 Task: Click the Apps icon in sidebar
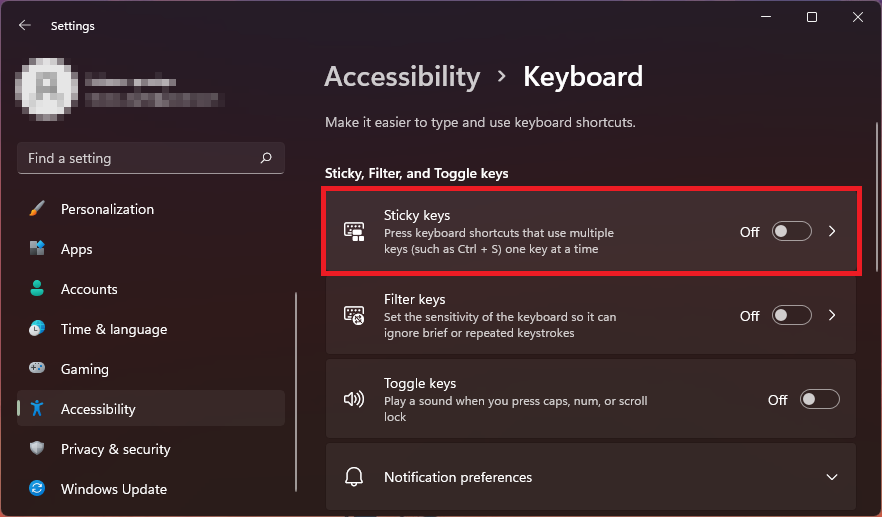click(x=37, y=249)
